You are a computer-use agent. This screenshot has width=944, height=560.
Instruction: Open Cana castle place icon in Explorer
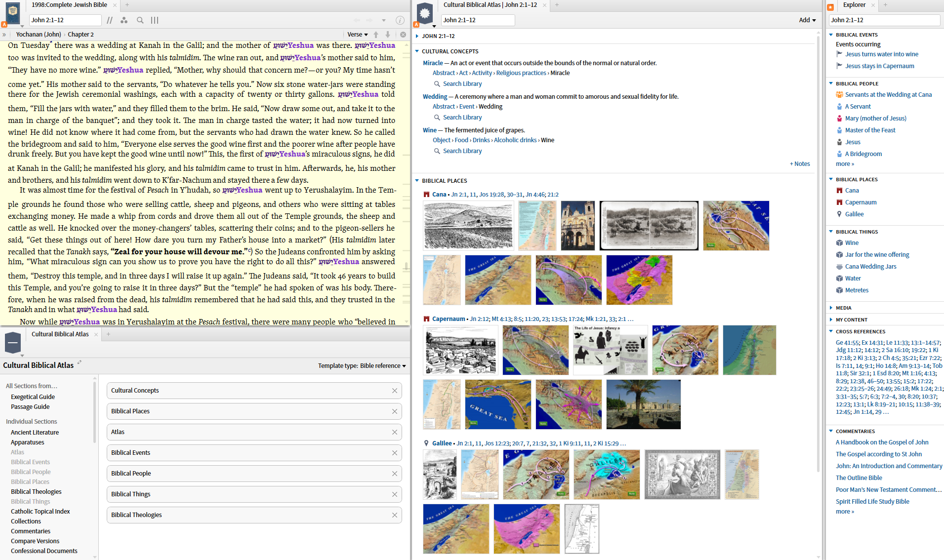pyautogui.click(x=839, y=191)
